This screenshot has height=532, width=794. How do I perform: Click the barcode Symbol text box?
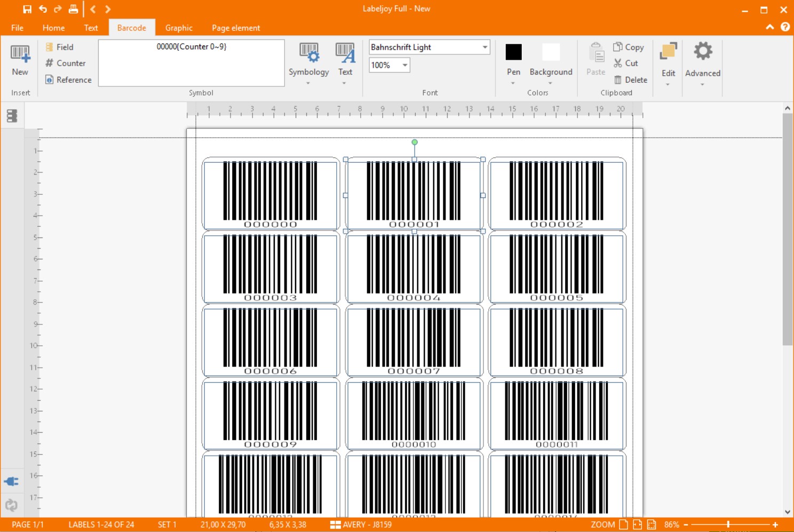192,63
